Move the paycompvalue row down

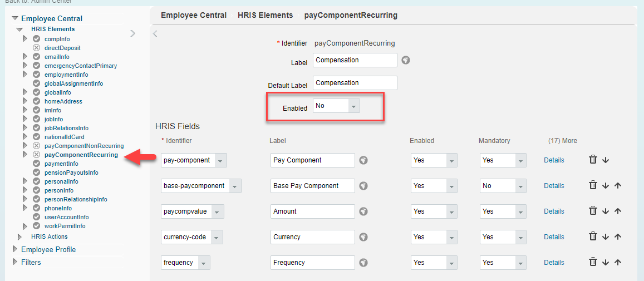click(606, 211)
